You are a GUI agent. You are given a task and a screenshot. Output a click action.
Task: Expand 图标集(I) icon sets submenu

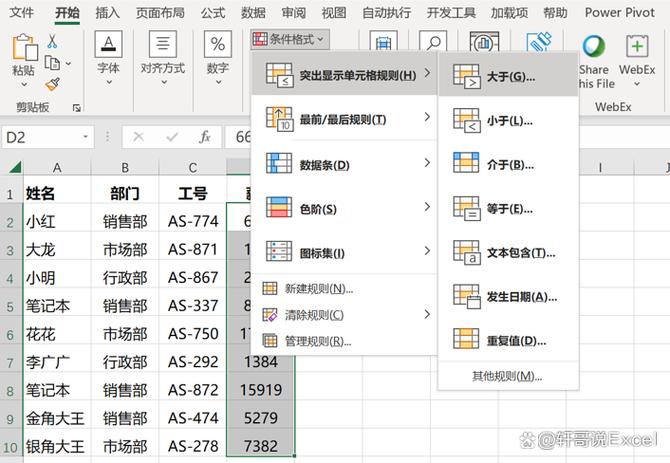click(344, 252)
